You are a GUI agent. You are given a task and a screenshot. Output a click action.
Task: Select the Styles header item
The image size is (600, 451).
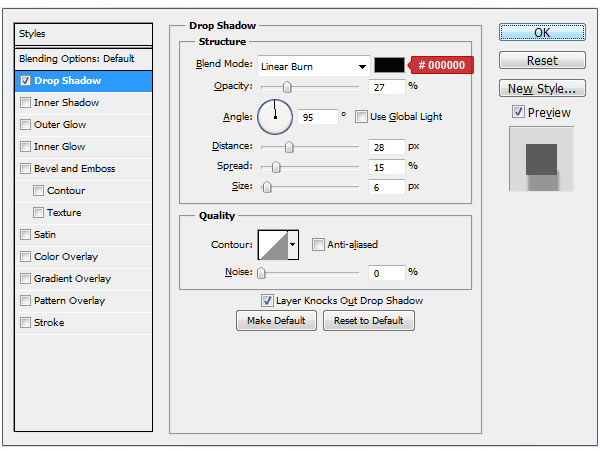click(83, 34)
